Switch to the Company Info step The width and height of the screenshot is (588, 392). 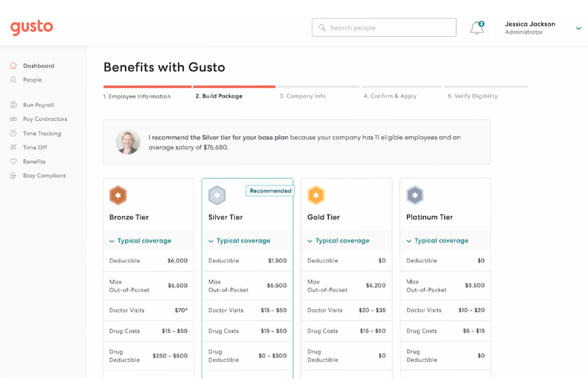302,96
